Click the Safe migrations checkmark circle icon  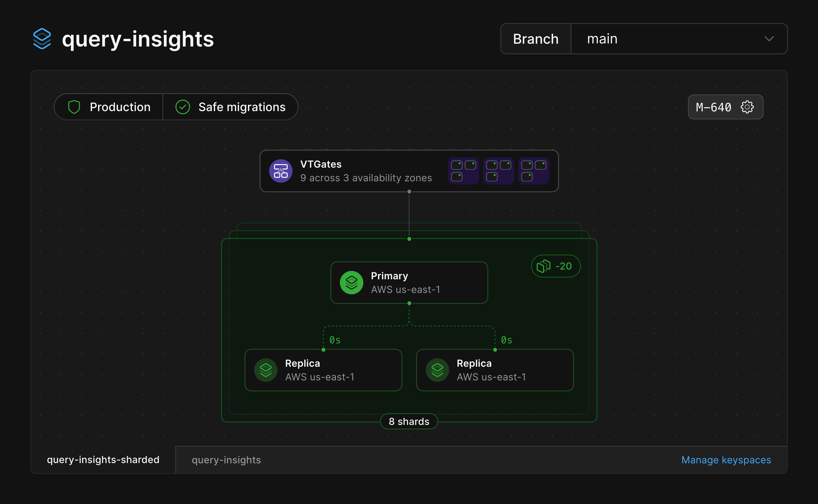pyautogui.click(x=182, y=107)
